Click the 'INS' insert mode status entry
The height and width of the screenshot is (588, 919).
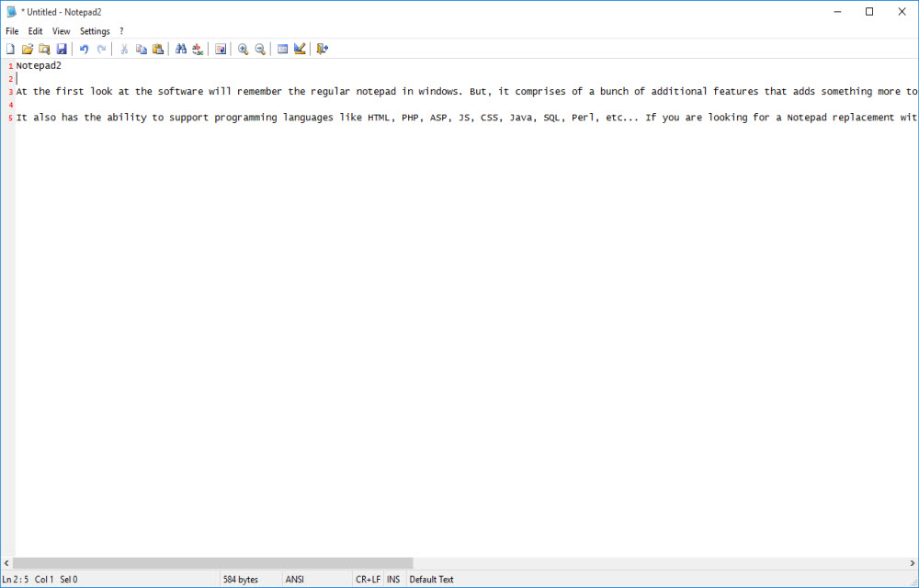tap(393, 579)
